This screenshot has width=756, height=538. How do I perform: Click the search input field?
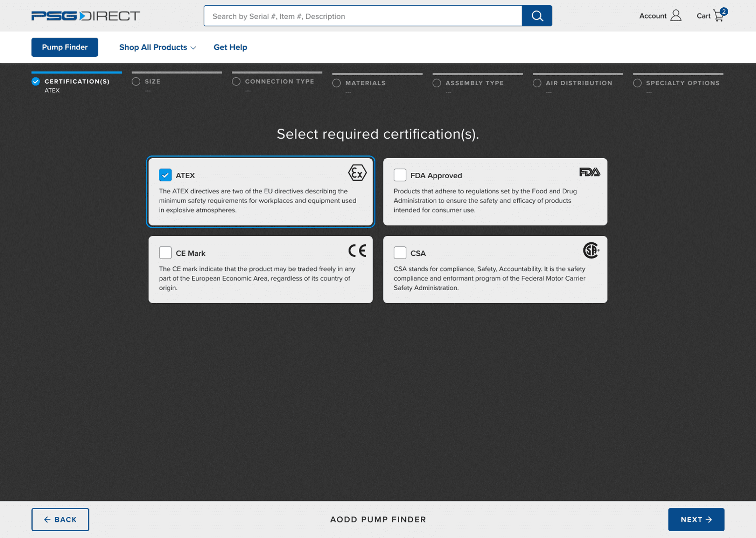pyautogui.click(x=363, y=16)
